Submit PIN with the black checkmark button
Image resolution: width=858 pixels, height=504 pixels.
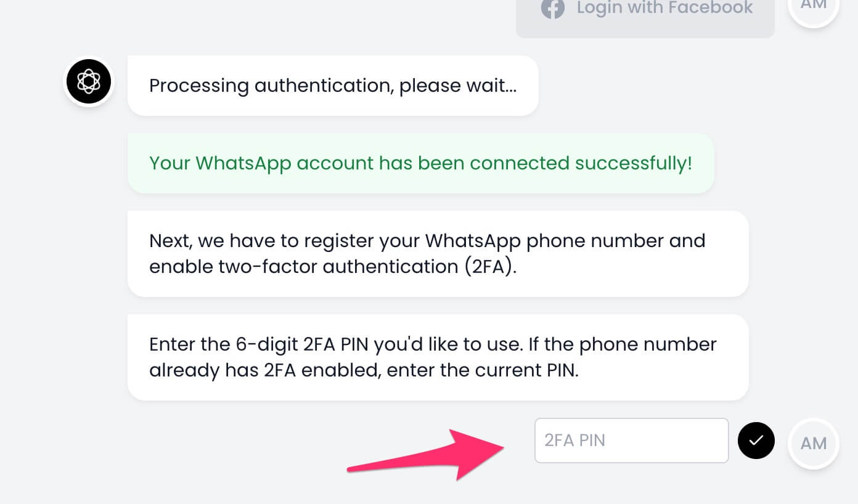[756, 441]
